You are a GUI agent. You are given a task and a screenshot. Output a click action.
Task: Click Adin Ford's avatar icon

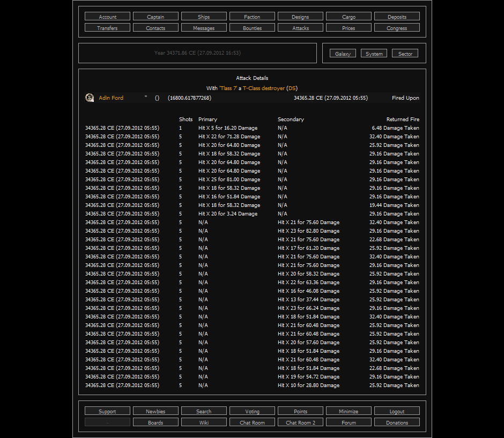click(x=90, y=98)
